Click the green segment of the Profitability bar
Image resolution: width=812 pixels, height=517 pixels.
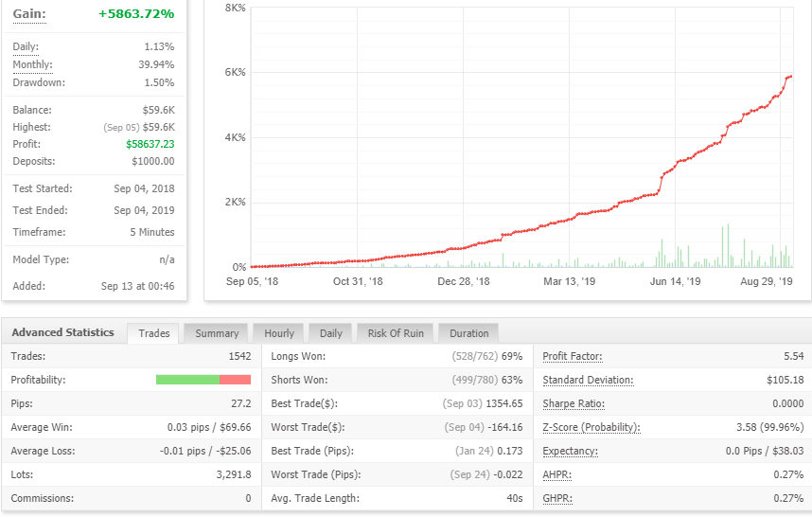pos(187,380)
